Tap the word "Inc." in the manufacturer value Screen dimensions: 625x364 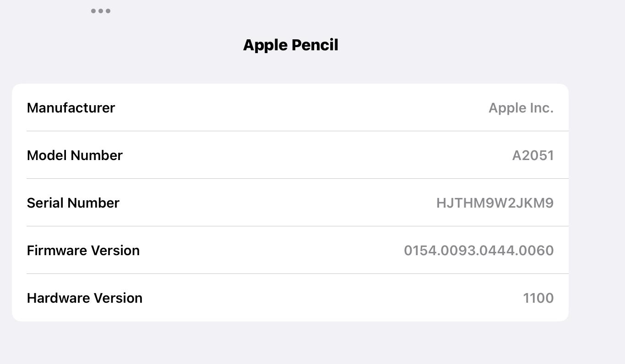pos(542,108)
